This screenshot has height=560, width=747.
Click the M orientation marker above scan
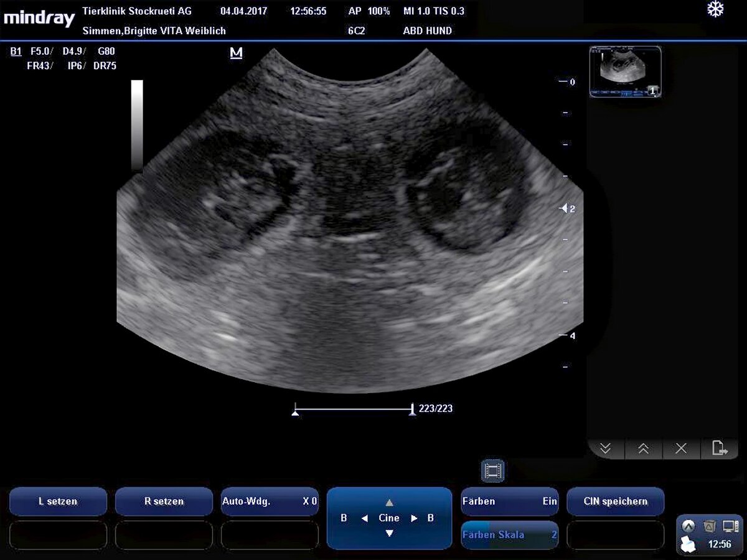(x=236, y=54)
